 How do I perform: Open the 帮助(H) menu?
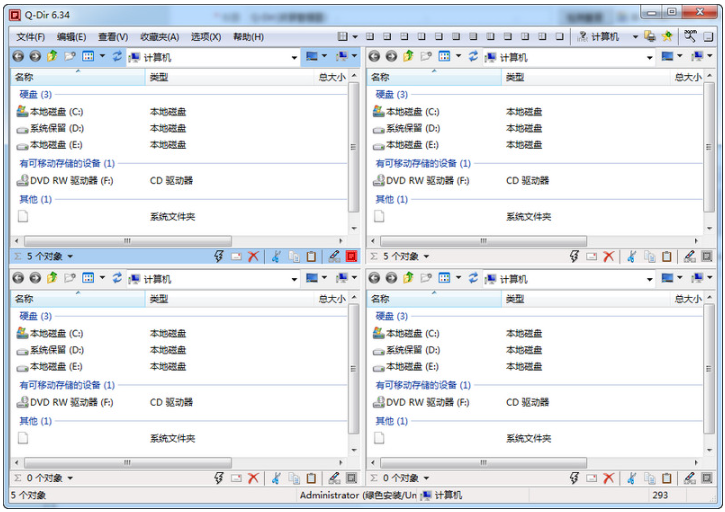coord(248,37)
